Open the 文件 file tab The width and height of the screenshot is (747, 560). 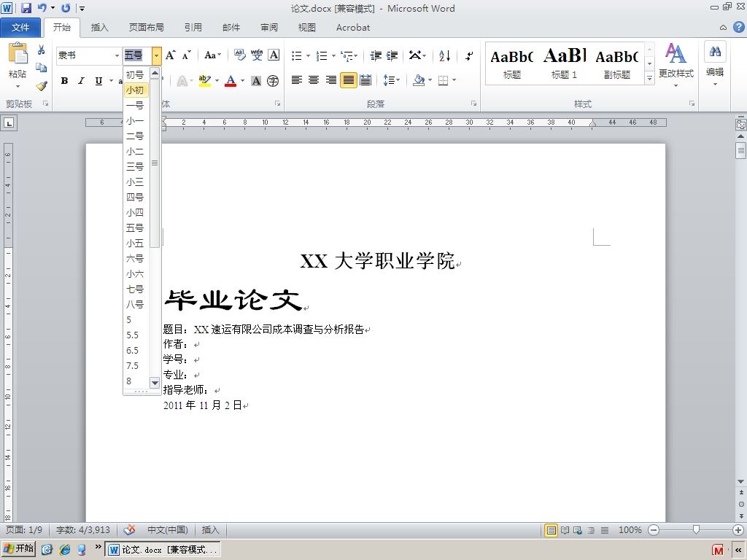pyautogui.click(x=20, y=28)
